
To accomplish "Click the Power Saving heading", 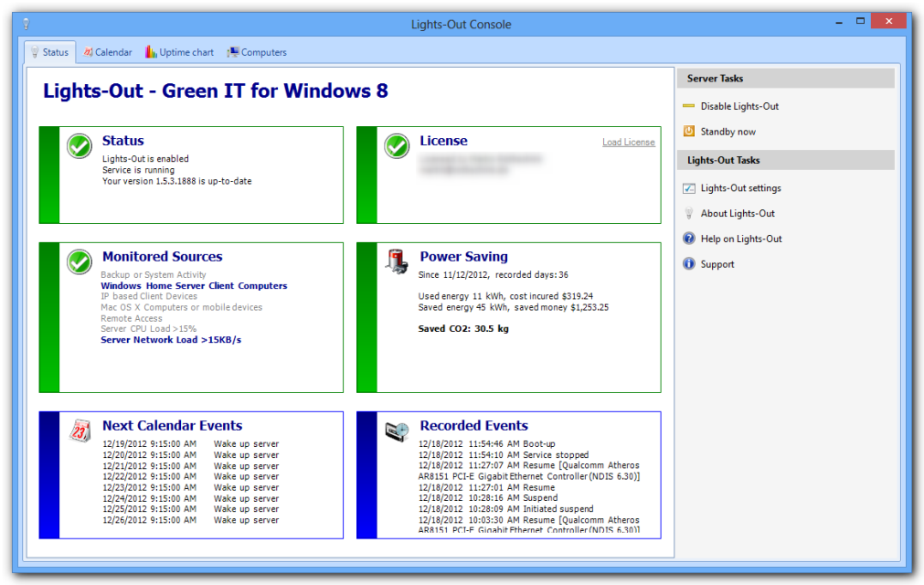I will (463, 256).
